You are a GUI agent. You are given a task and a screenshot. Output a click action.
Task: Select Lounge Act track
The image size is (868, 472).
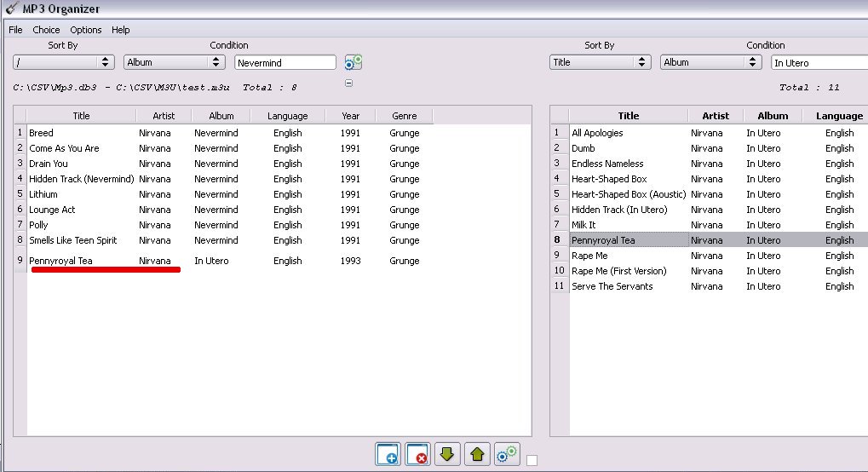(x=52, y=210)
